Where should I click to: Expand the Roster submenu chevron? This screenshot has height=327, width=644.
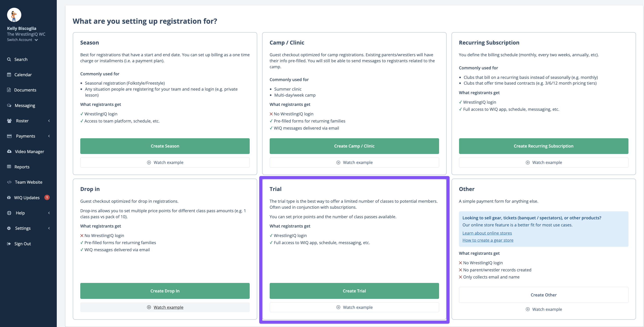49,121
